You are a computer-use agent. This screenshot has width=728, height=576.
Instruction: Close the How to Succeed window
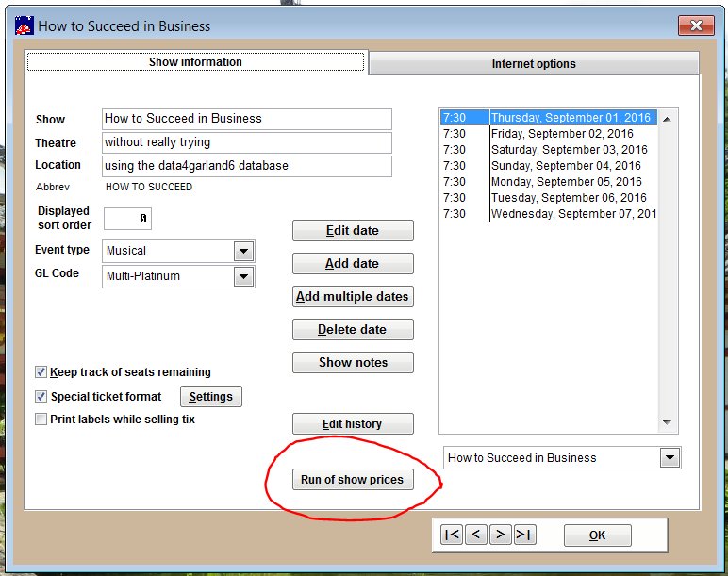(x=696, y=25)
